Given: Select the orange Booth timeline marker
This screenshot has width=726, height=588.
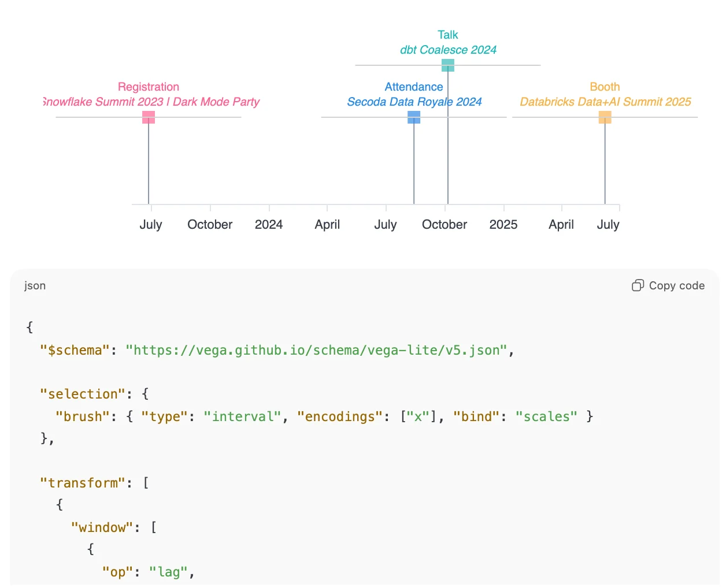Looking at the screenshot, I should tap(605, 117).
